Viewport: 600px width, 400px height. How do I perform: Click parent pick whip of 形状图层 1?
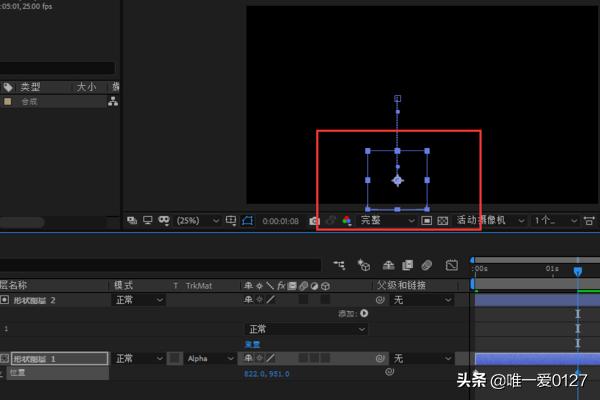(380, 358)
